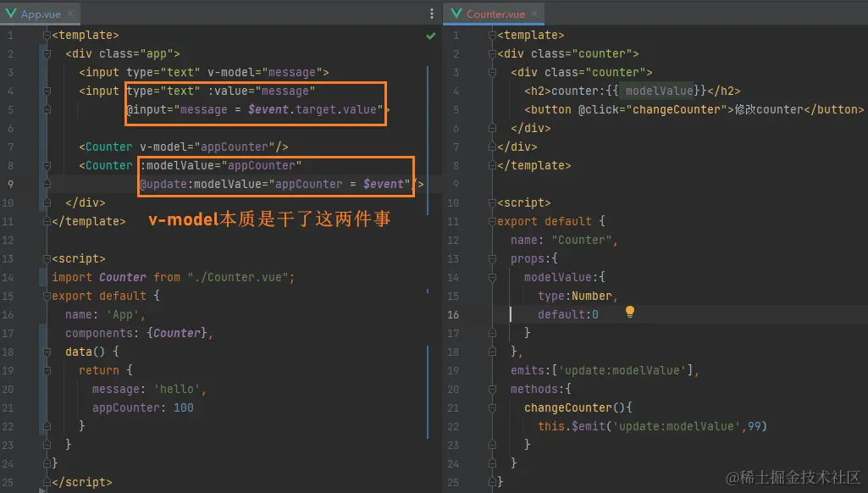Click :value="message" in App.vue

[262, 91]
